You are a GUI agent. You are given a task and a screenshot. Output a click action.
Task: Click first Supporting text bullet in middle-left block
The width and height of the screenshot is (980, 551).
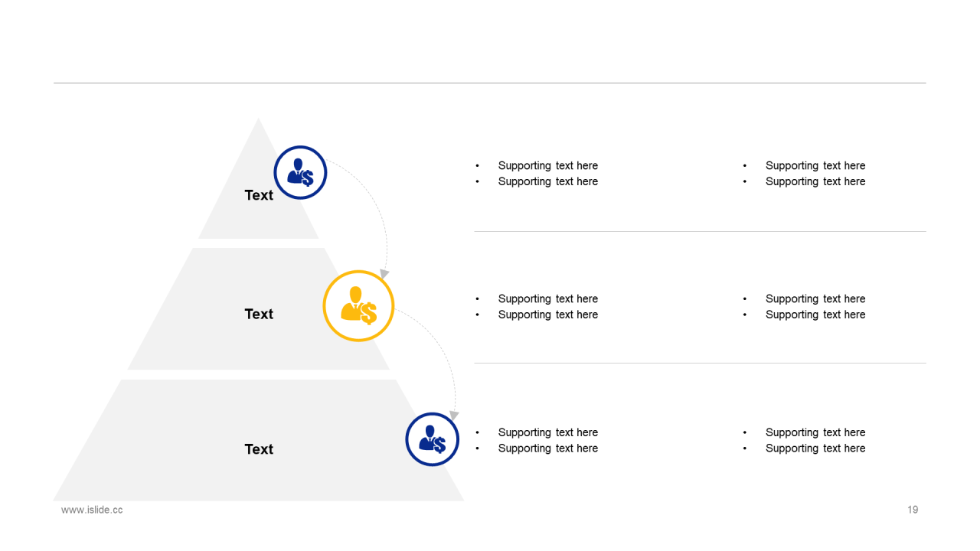[548, 298]
